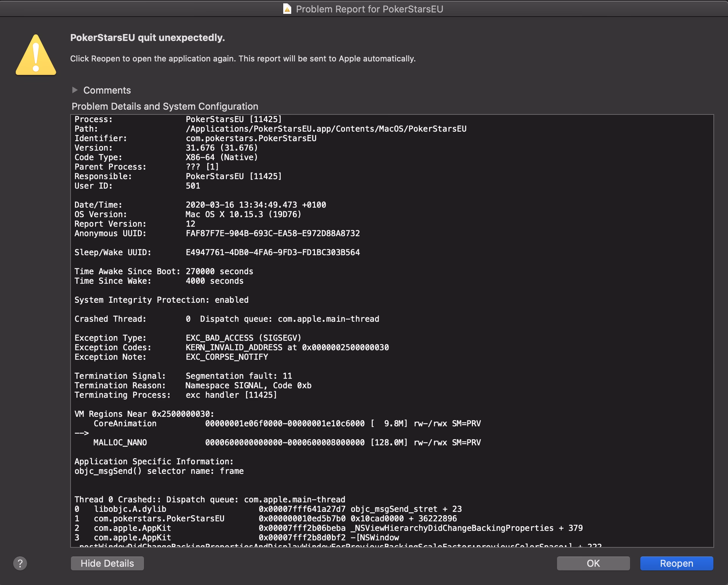This screenshot has height=585, width=728.
Task: Click 'Thread 0 Crashed::' heading line
Action: pos(210,499)
